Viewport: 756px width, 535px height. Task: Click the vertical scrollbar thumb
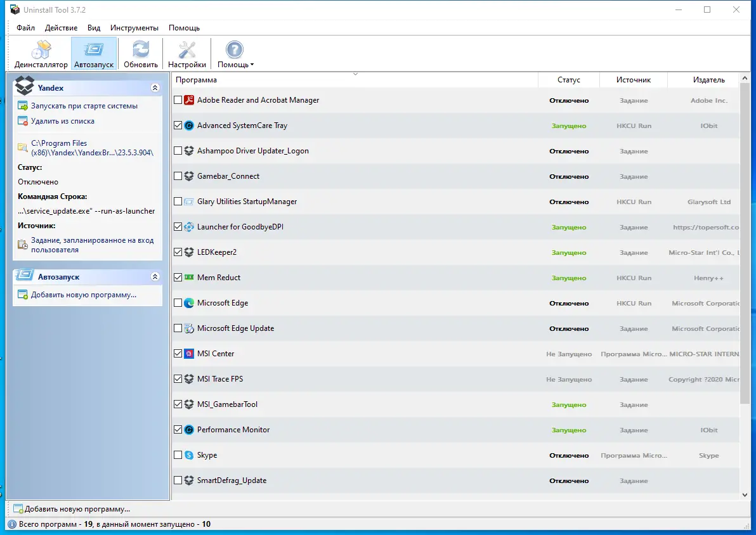click(745, 243)
